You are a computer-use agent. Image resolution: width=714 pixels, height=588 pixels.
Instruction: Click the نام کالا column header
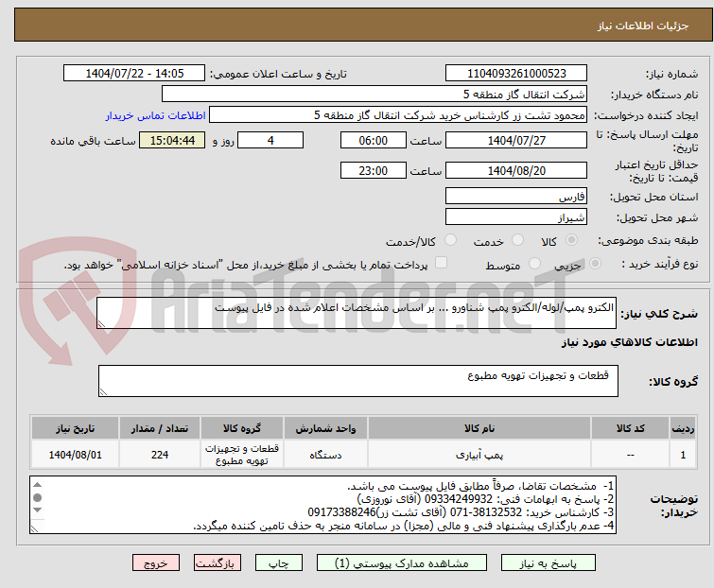coord(479,428)
